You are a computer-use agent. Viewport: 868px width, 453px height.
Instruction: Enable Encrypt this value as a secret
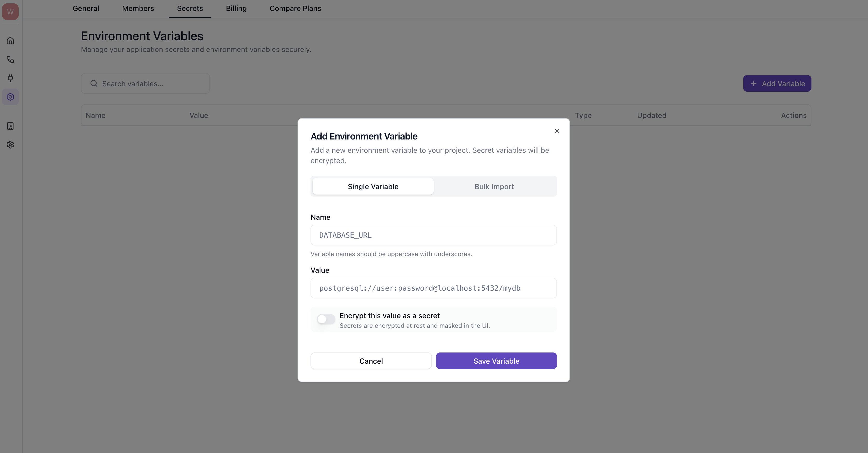(326, 319)
